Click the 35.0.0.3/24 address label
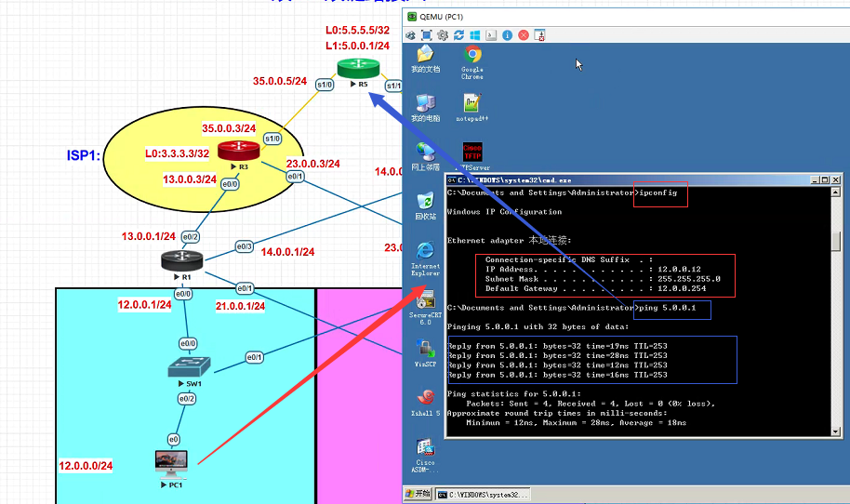Viewport: 850px width, 504px height. [x=229, y=128]
